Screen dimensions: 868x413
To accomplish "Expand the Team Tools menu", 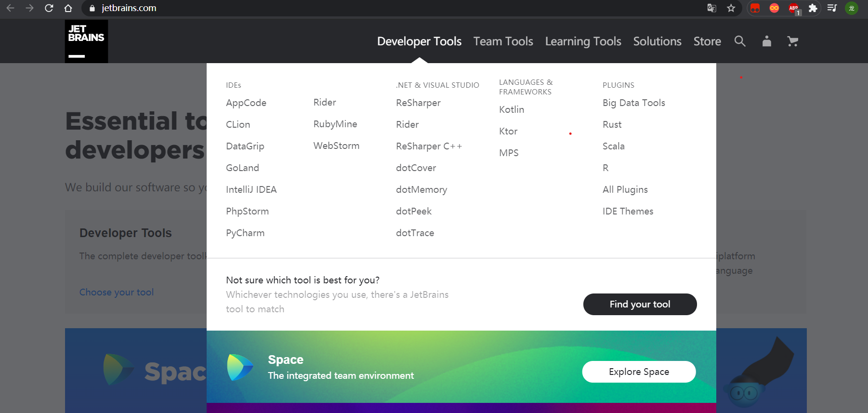I will [503, 41].
